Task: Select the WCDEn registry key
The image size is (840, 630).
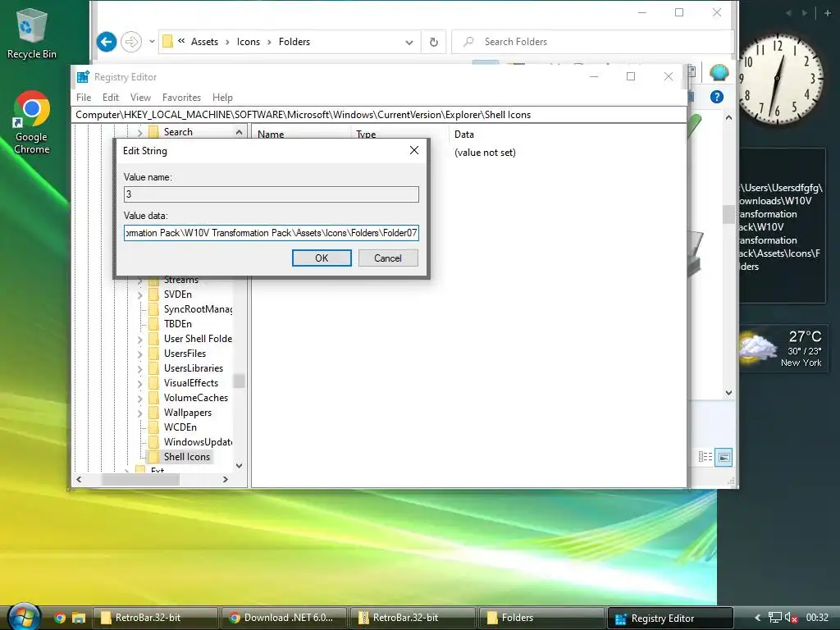Action: pyautogui.click(x=180, y=427)
